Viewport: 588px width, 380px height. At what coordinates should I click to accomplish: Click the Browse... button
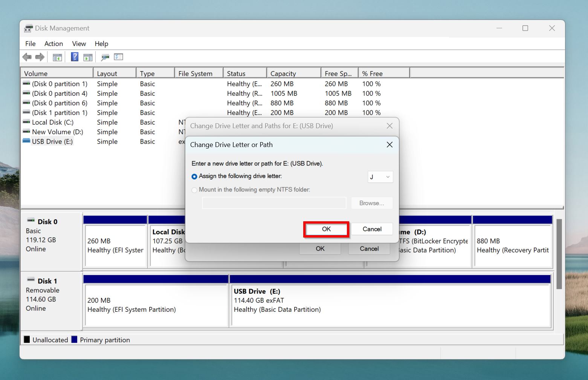(x=372, y=203)
